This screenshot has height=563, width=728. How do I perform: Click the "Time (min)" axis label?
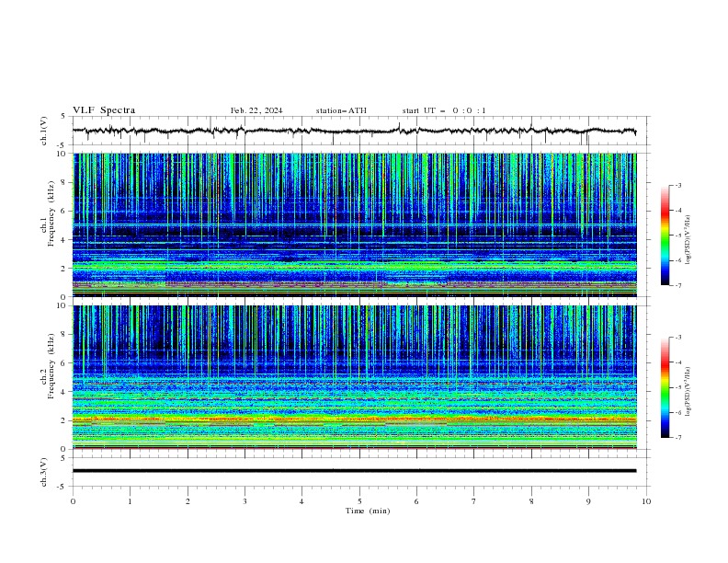[368, 511]
